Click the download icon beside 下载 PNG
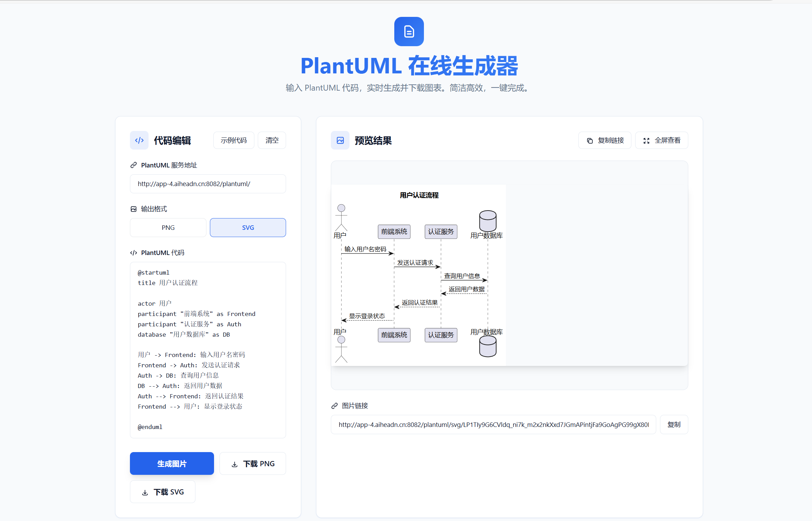This screenshot has height=521, width=812. [x=235, y=464]
